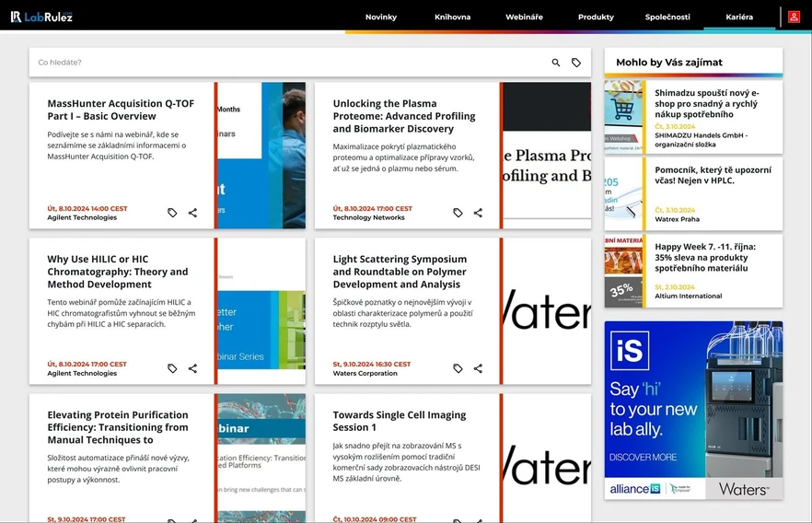Click tag icon on MassHunter Acquisition card
The image size is (812, 523).
[172, 213]
